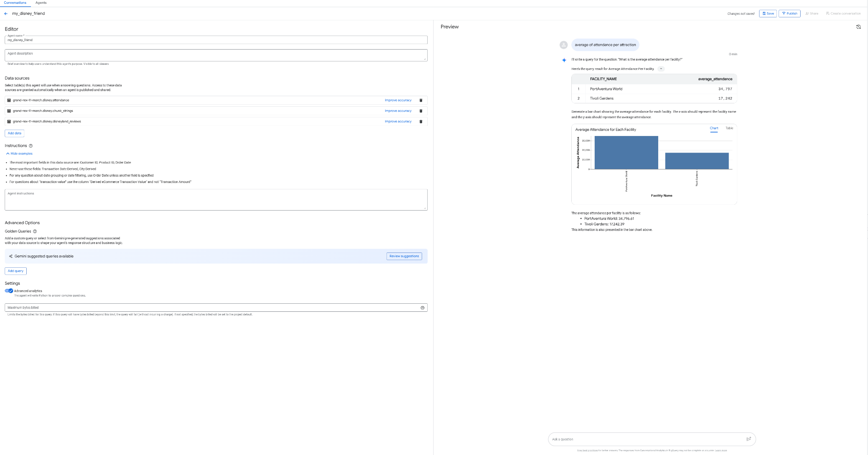
Task: Click the Agent description text field
Action: pyautogui.click(x=216, y=55)
